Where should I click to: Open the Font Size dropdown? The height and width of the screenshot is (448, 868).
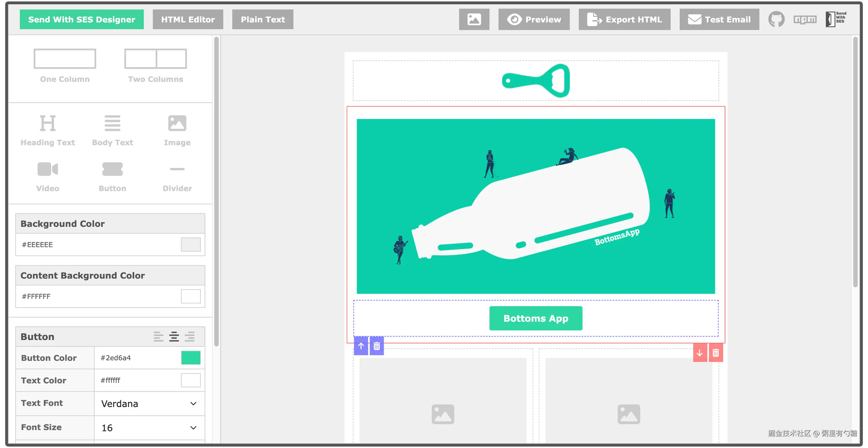[149, 428]
